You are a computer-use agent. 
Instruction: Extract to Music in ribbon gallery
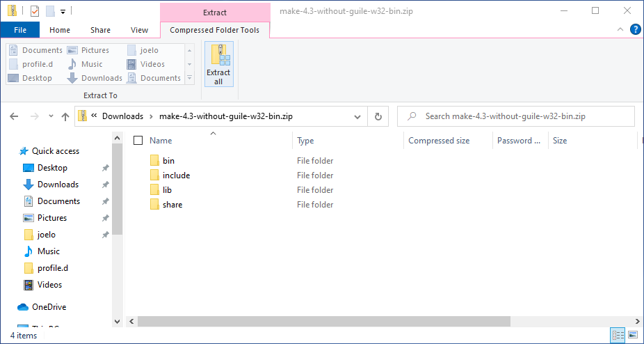click(85, 64)
